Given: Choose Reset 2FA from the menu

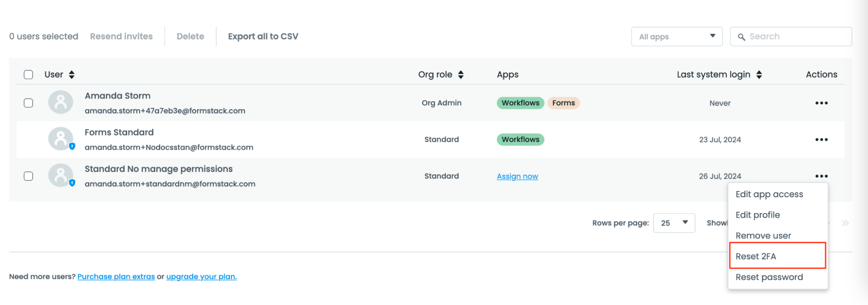Looking at the screenshot, I should pos(756,256).
